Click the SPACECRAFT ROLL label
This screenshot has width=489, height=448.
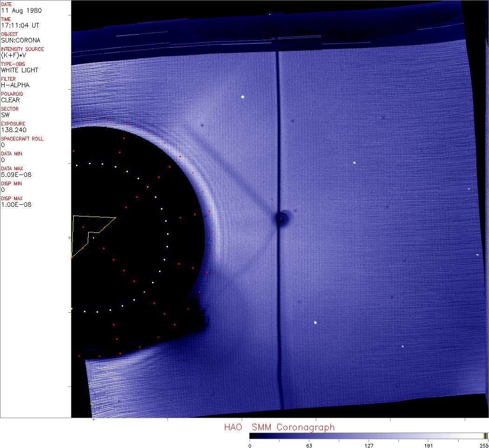pos(21,139)
